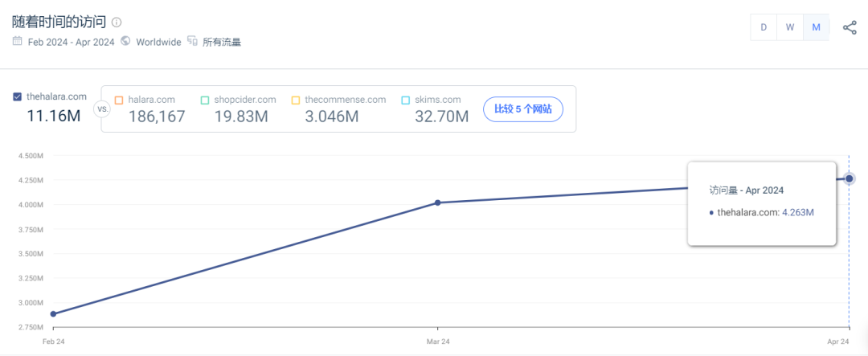Switch to weekly view W
Screen dimensions: 868x356
coord(790,27)
